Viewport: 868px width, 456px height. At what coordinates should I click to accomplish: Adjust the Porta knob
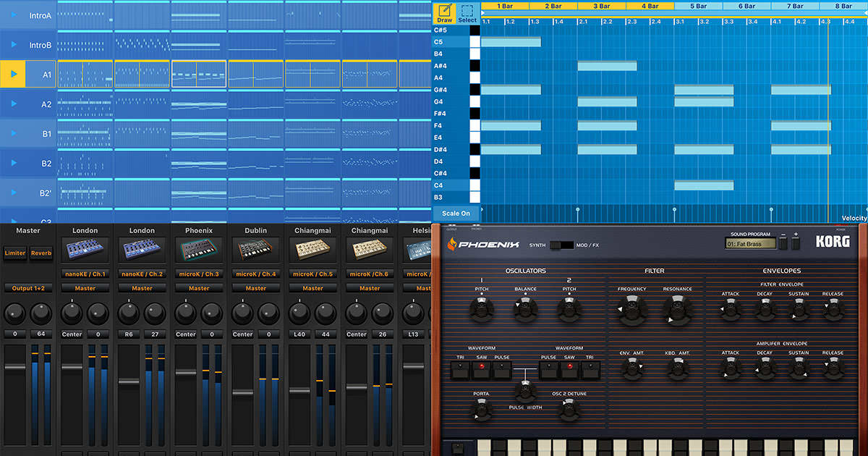click(481, 410)
